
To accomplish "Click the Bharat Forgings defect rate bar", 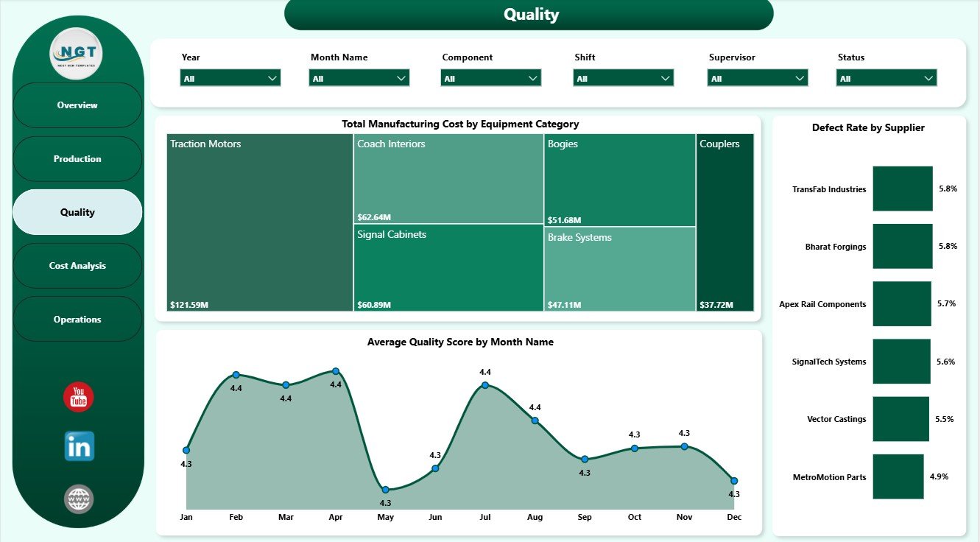I will click(903, 246).
